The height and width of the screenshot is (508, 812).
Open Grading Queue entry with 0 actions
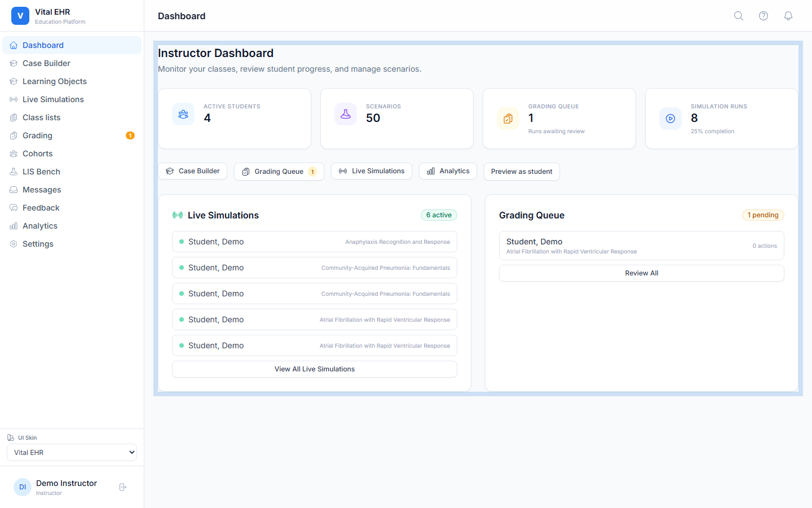[642, 246]
